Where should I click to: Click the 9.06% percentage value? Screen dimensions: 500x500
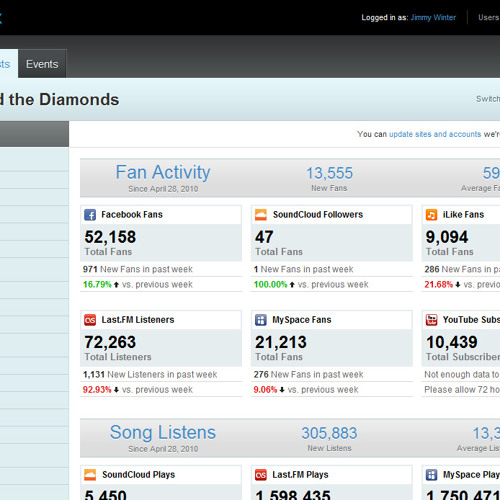265,390
